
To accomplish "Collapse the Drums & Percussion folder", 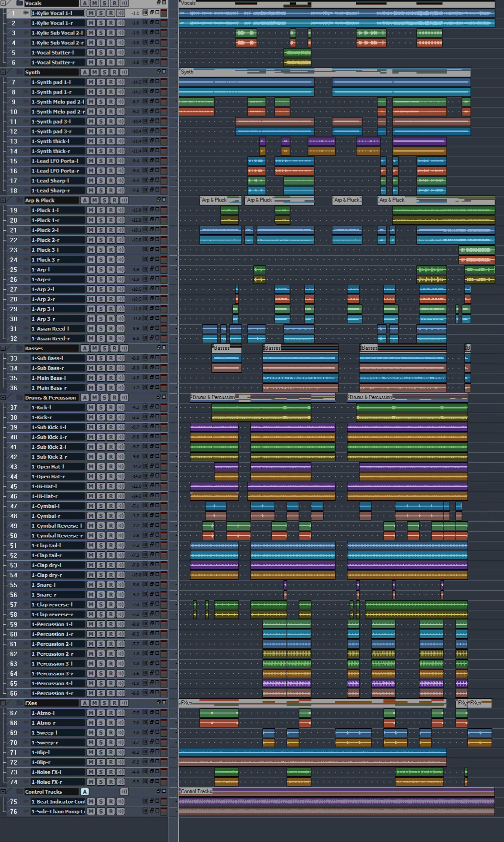I will tap(4, 397).
